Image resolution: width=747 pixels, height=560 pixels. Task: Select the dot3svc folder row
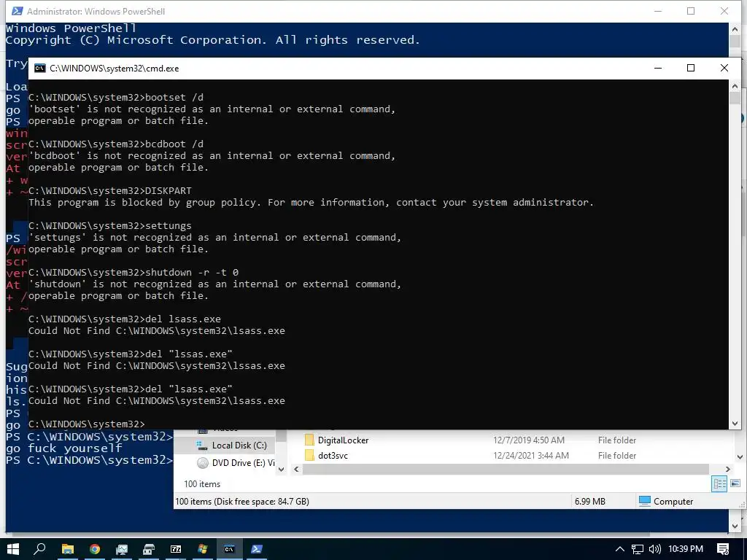(x=469, y=455)
